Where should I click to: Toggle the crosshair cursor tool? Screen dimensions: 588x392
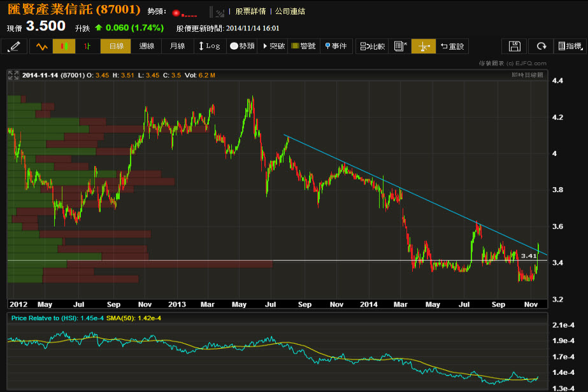[x=424, y=46]
